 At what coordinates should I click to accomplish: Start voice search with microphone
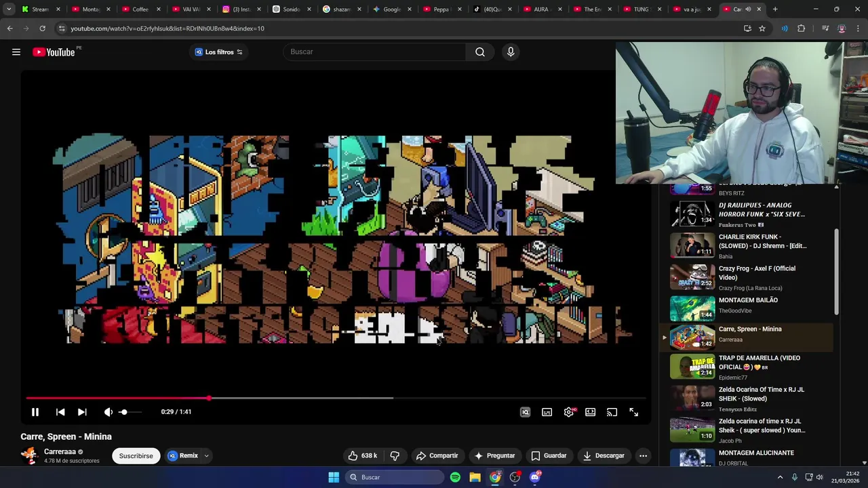[x=511, y=52]
